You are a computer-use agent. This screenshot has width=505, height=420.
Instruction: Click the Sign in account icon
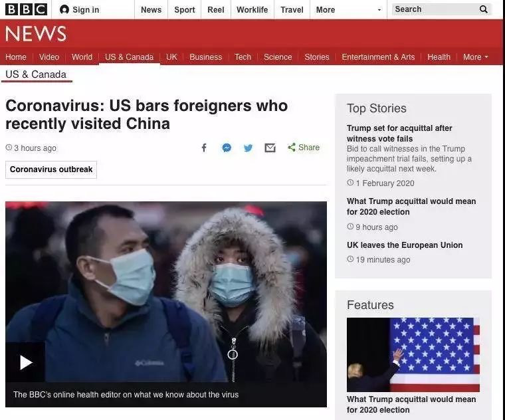[x=64, y=10]
